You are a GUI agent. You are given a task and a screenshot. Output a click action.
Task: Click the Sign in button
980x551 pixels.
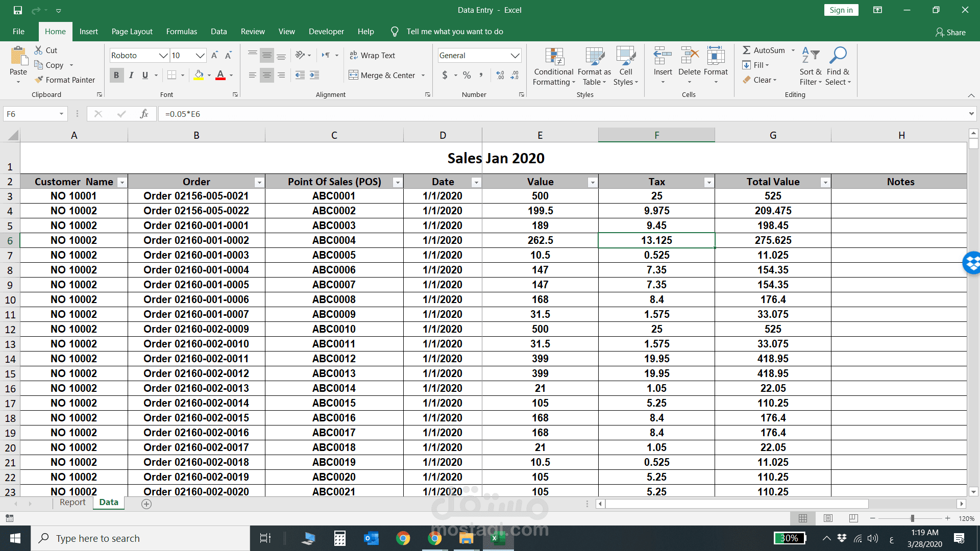click(841, 10)
